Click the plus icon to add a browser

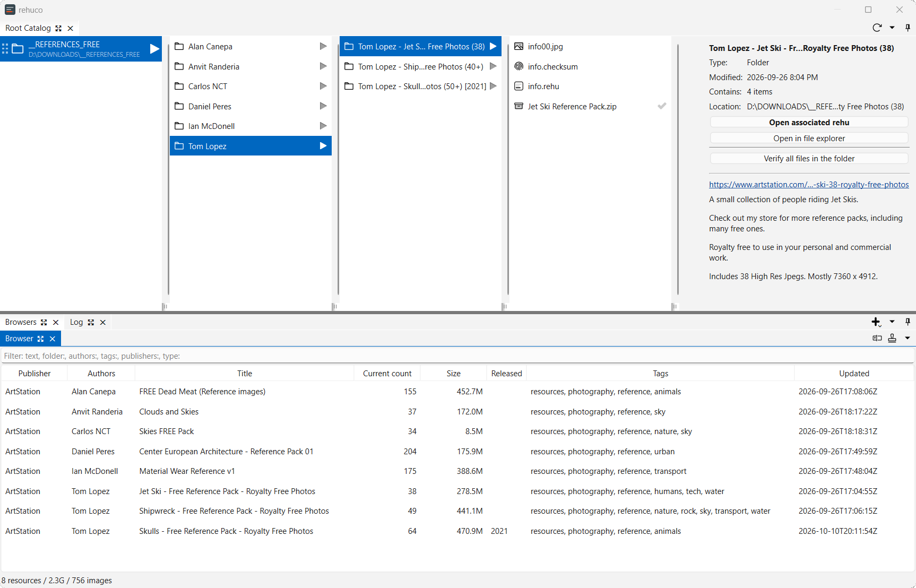(x=876, y=322)
